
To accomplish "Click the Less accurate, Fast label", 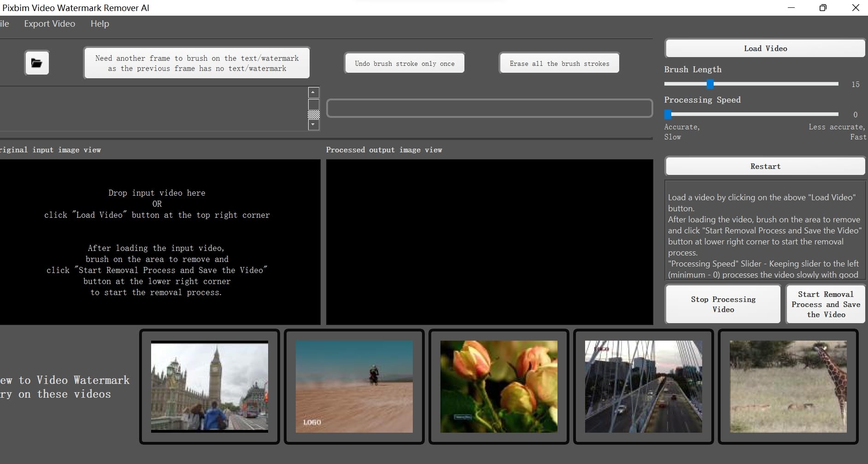I will [x=837, y=132].
